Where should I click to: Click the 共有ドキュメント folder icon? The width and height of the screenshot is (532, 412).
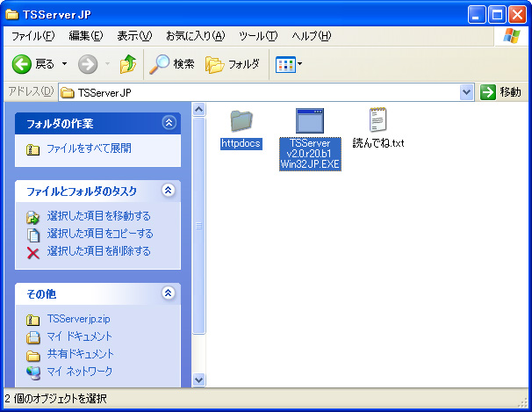(33, 355)
